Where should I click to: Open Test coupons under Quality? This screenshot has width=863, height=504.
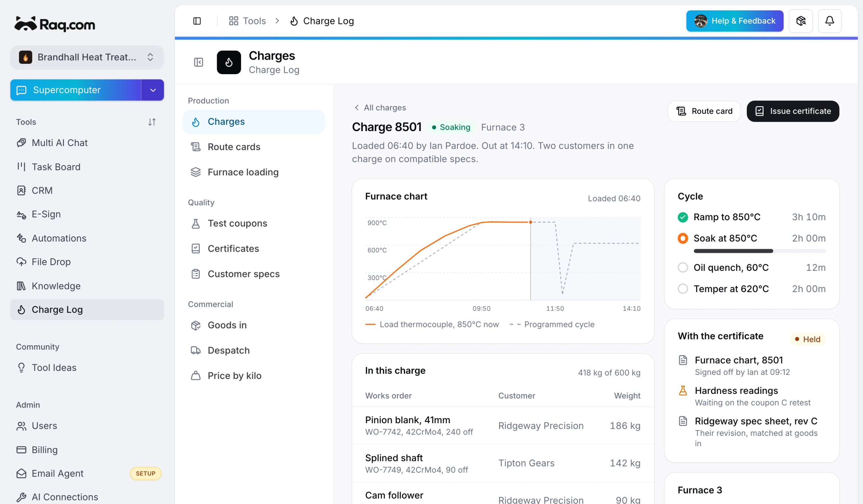coord(253,224)
